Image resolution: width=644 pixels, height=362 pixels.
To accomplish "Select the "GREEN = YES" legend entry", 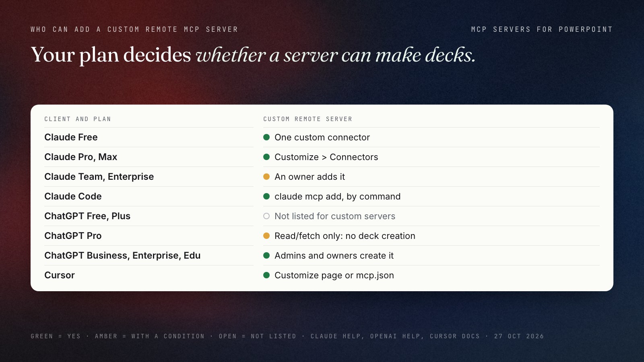I will (x=56, y=336).
